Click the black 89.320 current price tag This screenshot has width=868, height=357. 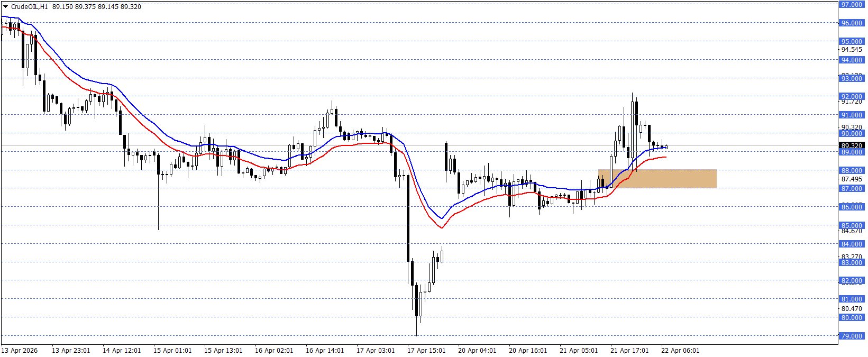tap(852, 145)
